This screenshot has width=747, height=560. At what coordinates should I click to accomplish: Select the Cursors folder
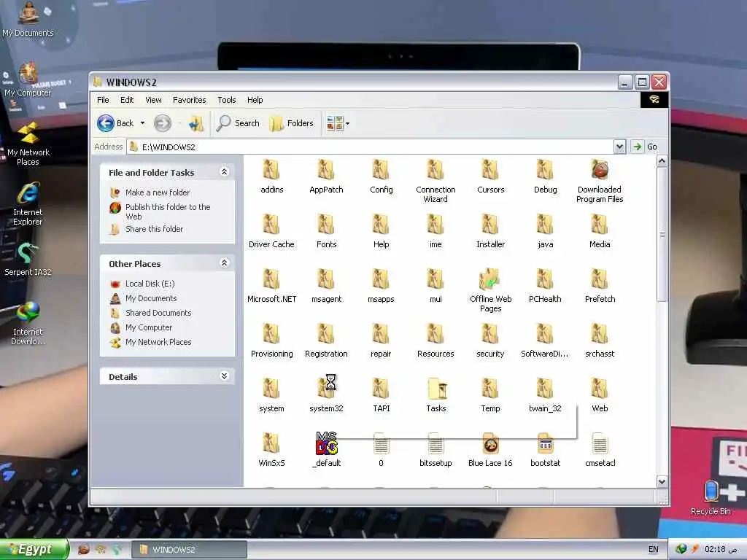point(490,176)
